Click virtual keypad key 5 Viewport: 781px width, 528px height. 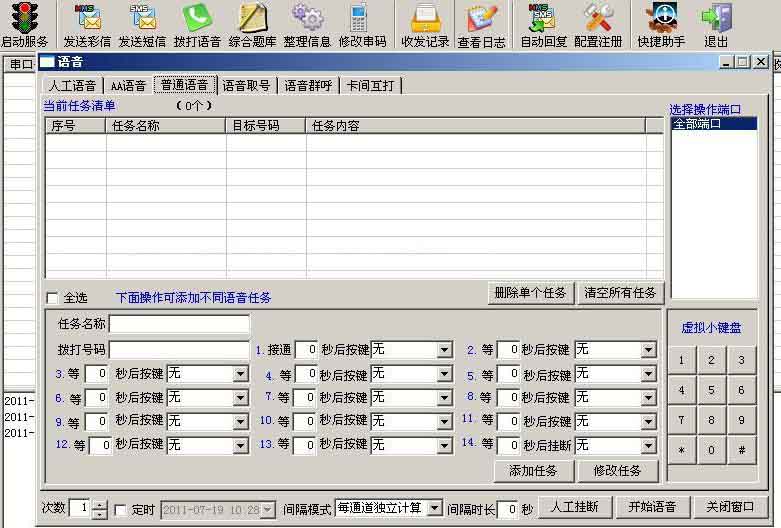(711, 390)
